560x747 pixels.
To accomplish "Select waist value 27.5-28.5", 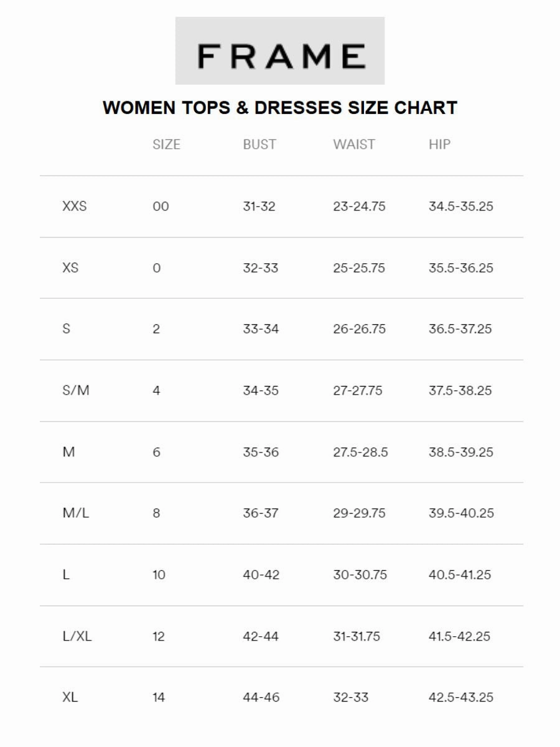I will point(360,452).
